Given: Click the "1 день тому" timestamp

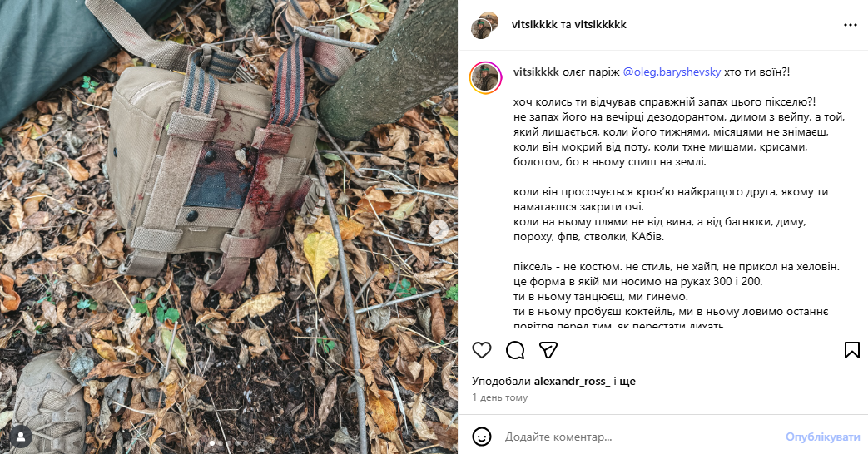Looking at the screenshot, I should 499,397.
